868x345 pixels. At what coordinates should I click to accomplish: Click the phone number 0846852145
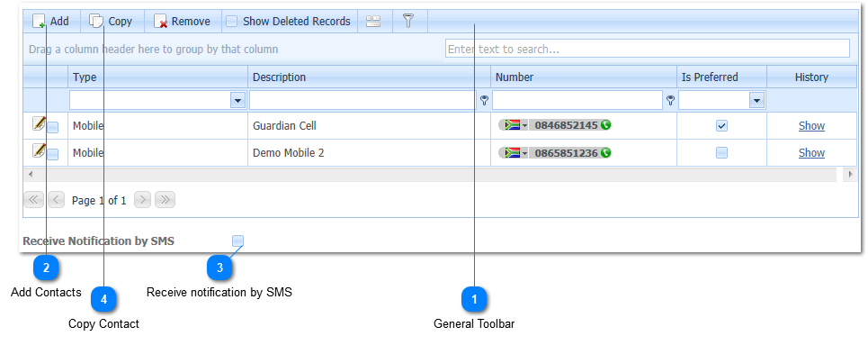(x=566, y=125)
